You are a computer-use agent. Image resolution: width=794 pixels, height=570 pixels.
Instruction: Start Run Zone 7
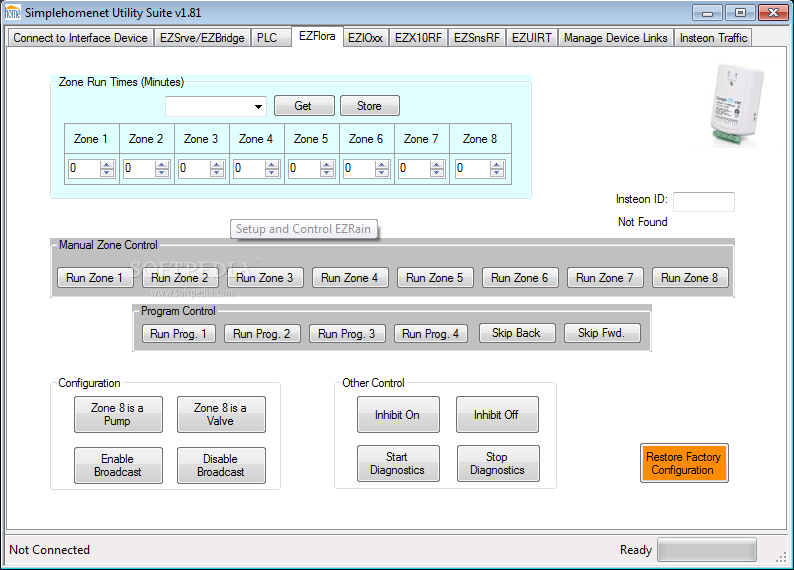click(606, 278)
